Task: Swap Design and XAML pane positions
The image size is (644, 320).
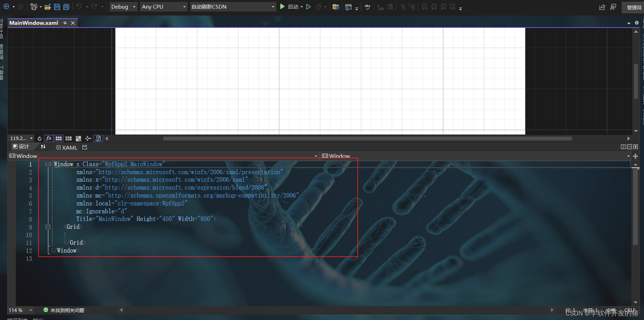Action: (43, 147)
